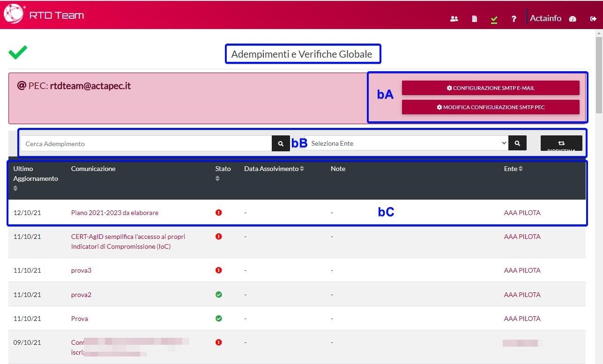This screenshot has width=603, height=364.
Task: Click the page vertical scrollbar thumb
Action: [599, 75]
